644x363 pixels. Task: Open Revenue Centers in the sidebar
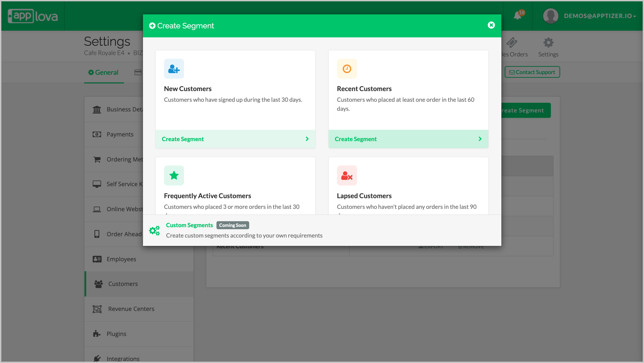pyautogui.click(x=131, y=309)
